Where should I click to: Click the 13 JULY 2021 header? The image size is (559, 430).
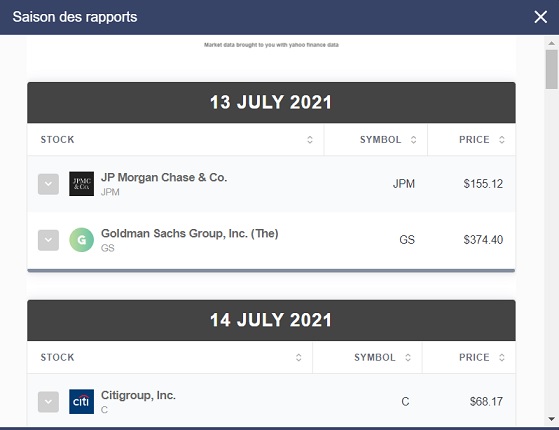click(271, 103)
